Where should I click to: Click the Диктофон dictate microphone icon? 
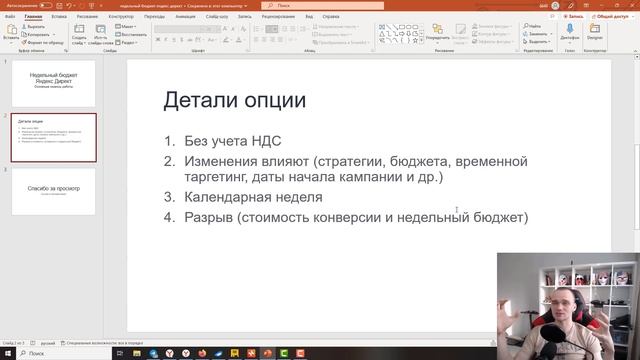pyautogui.click(x=570, y=29)
